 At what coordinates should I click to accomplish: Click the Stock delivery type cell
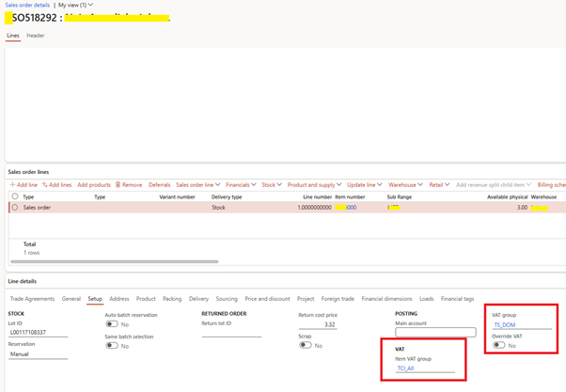(218, 208)
